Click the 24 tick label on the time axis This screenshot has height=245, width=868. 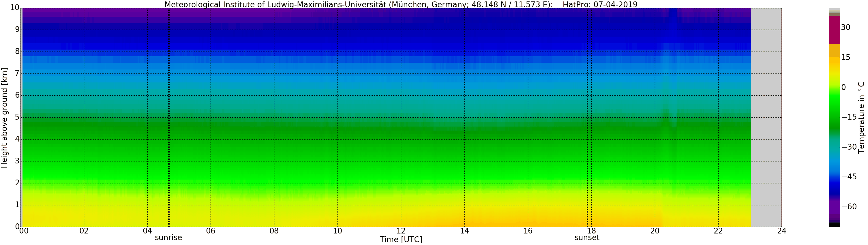click(781, 231)
